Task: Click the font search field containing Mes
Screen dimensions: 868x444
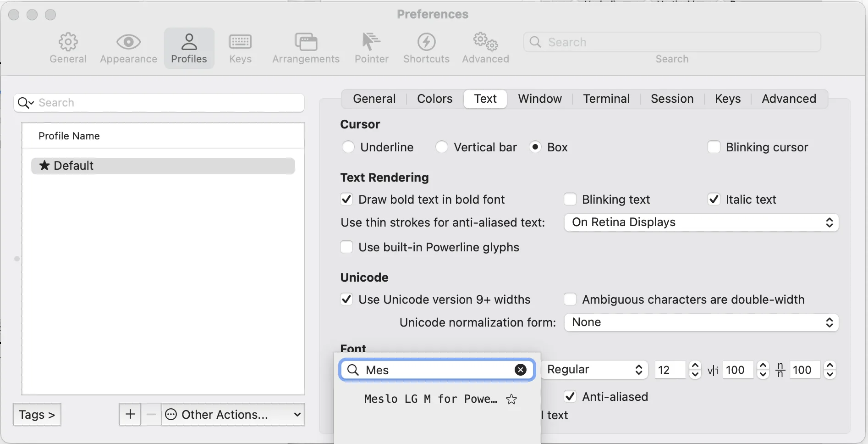Action: (x=437, y=370)
